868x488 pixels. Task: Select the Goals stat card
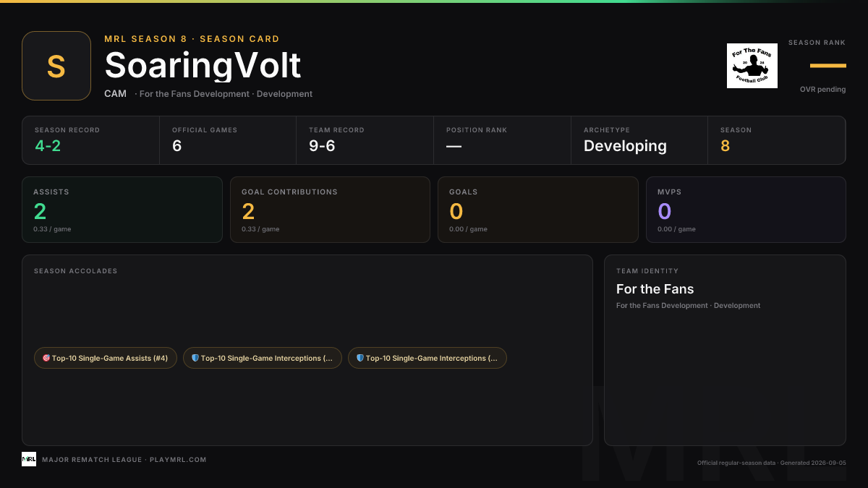538,210
